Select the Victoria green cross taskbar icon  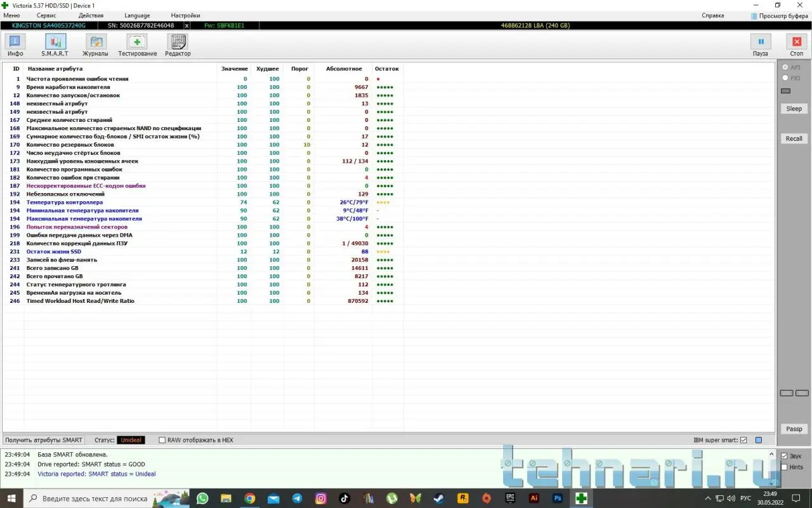point(581,498)
